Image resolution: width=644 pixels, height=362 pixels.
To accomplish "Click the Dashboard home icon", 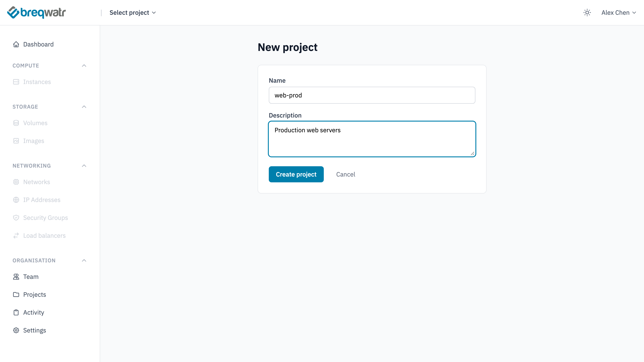I will coord(16,44).
